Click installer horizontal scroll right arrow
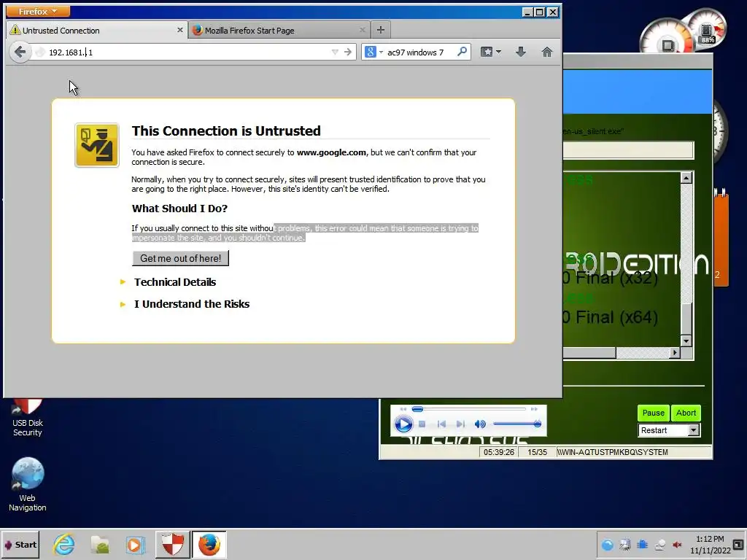Screen dimensions: 747x560 coord(675,353)
